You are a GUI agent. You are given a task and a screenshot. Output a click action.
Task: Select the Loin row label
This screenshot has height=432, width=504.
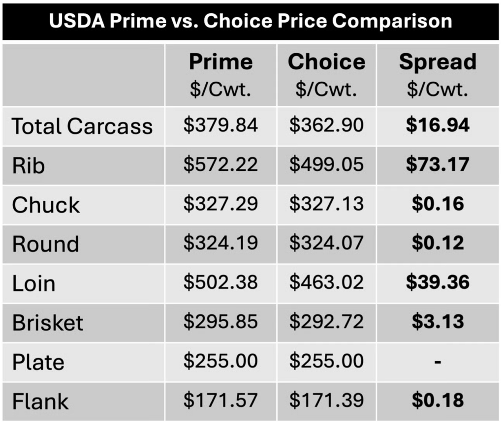(x=33, y=283)
